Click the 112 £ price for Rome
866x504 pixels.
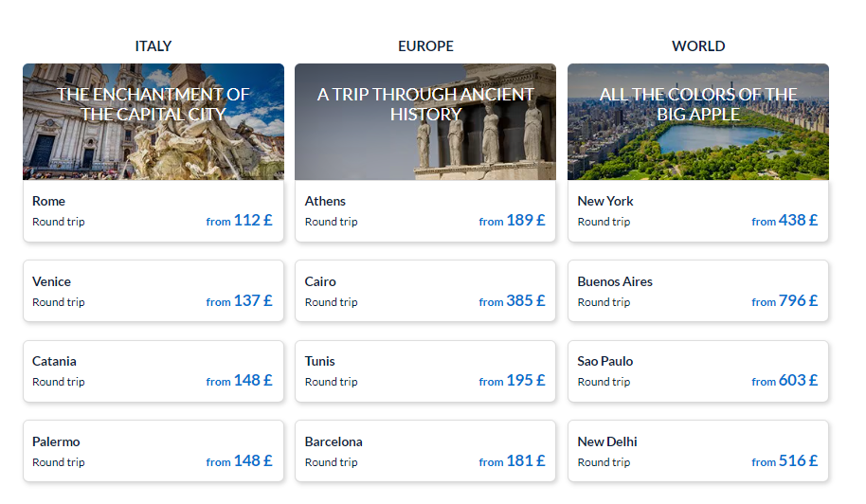pyautogui.click(x=252, y=220)
